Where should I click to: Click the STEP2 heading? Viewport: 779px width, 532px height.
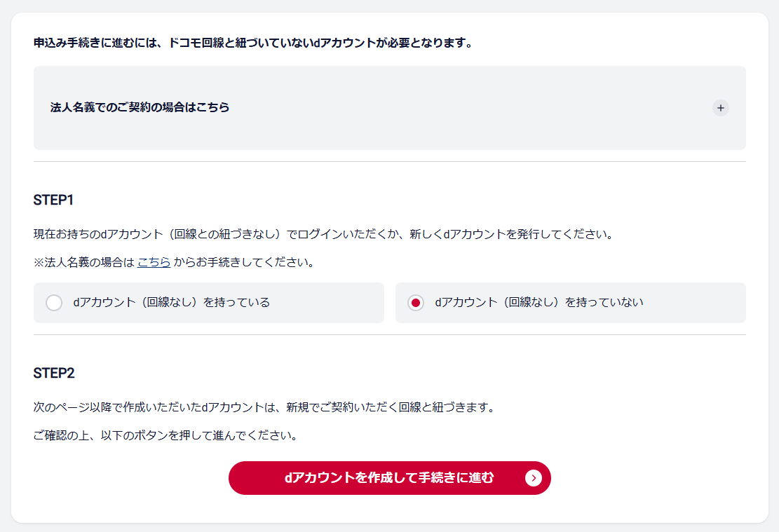[x=54, y=373]
